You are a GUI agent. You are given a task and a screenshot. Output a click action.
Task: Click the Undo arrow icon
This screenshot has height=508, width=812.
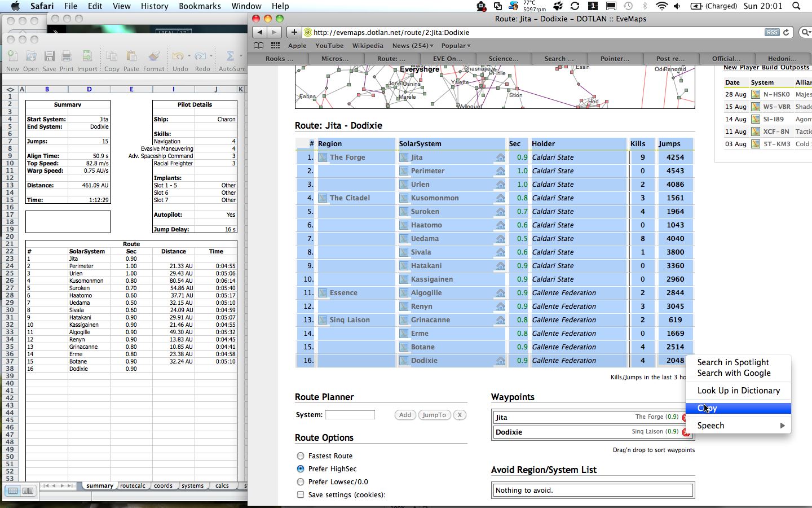point(178,56)
